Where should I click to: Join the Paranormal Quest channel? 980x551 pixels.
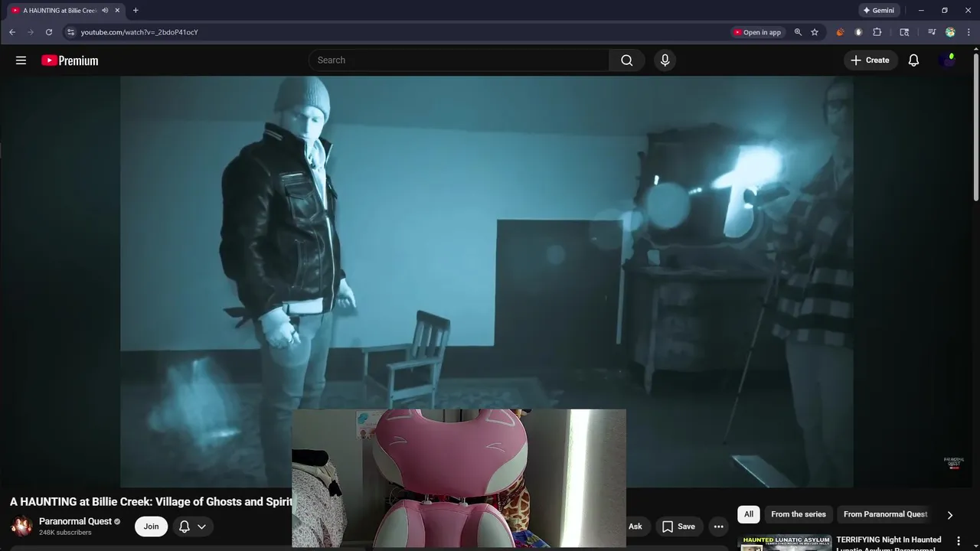coord(151,527)
